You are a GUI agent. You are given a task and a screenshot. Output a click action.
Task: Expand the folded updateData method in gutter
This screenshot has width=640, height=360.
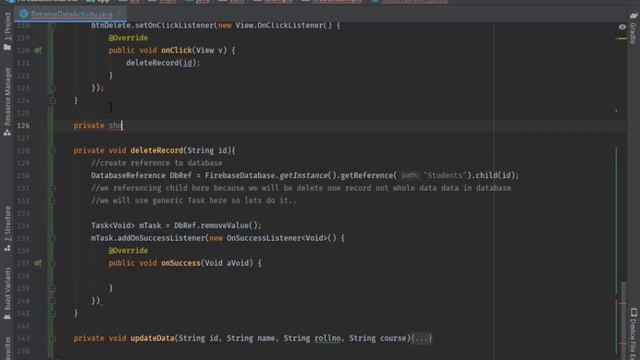[x=53, y=338]
